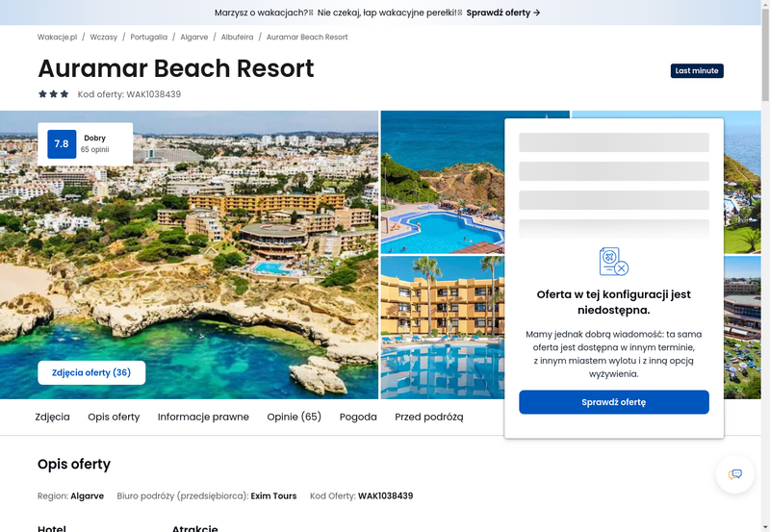Switch to the Opis oferty tab

[114, 417]
